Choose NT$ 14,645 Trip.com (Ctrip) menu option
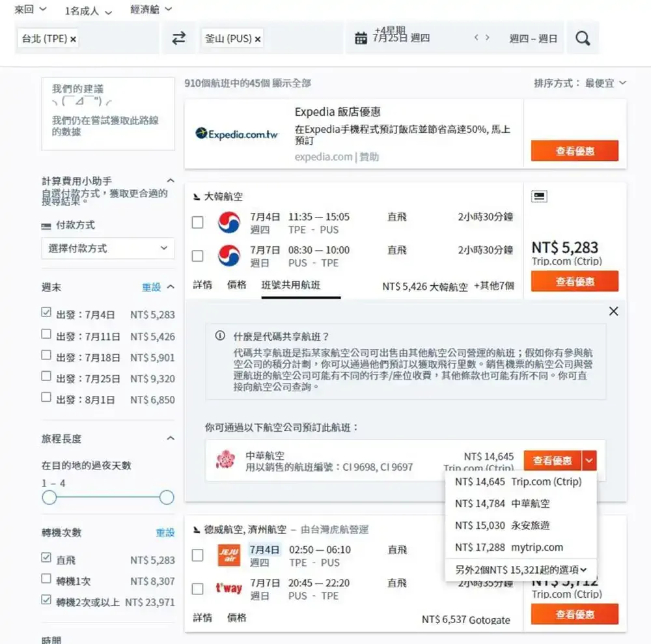The image size is (651, 644). point(521,482)
